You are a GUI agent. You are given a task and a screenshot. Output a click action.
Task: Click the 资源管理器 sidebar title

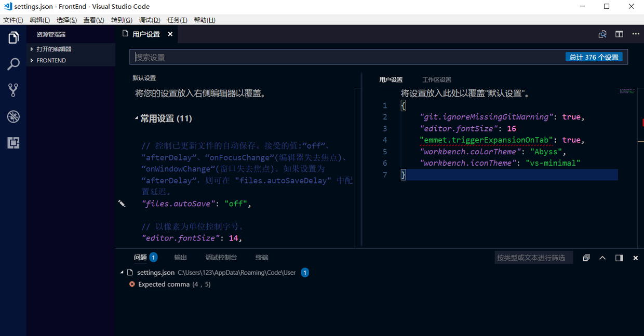tap(51, 34)
